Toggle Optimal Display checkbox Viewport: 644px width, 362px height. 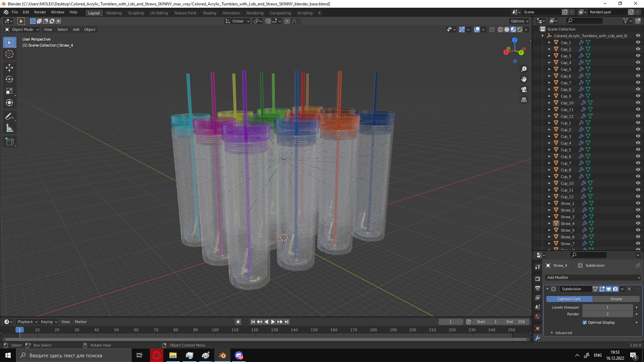click(585, 322)
